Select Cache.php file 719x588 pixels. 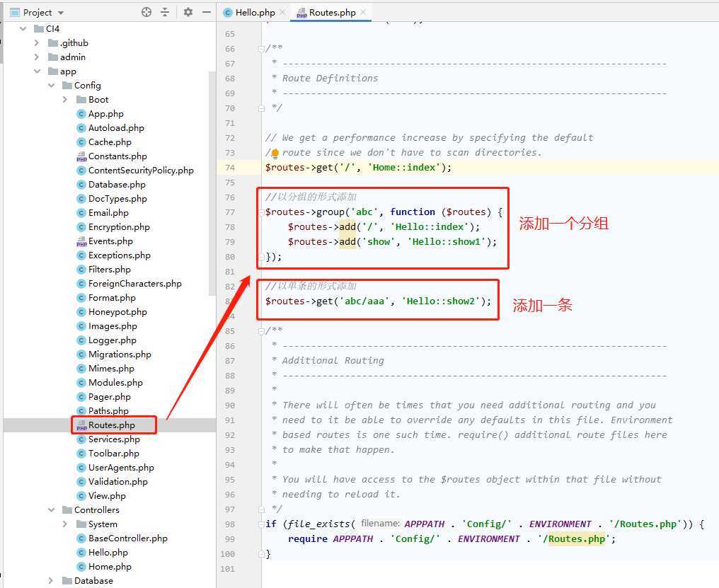(x=110, y=142)
